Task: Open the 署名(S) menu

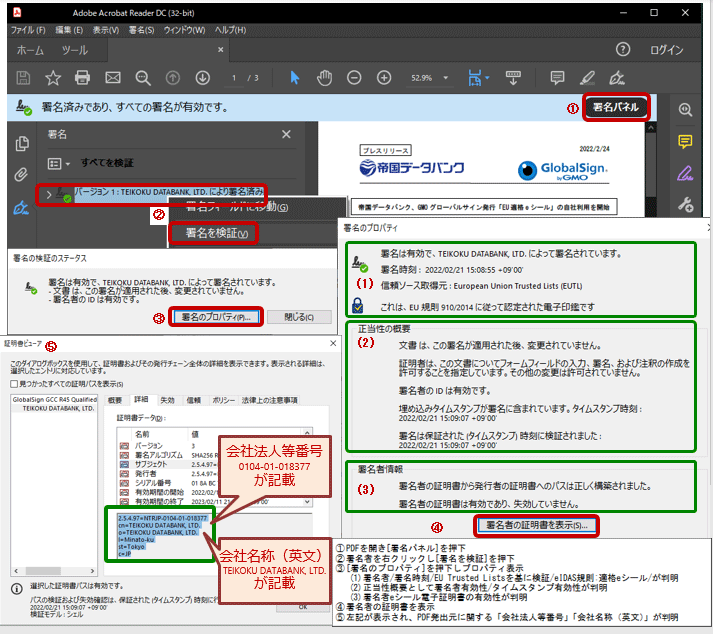Action: point(141,30)
